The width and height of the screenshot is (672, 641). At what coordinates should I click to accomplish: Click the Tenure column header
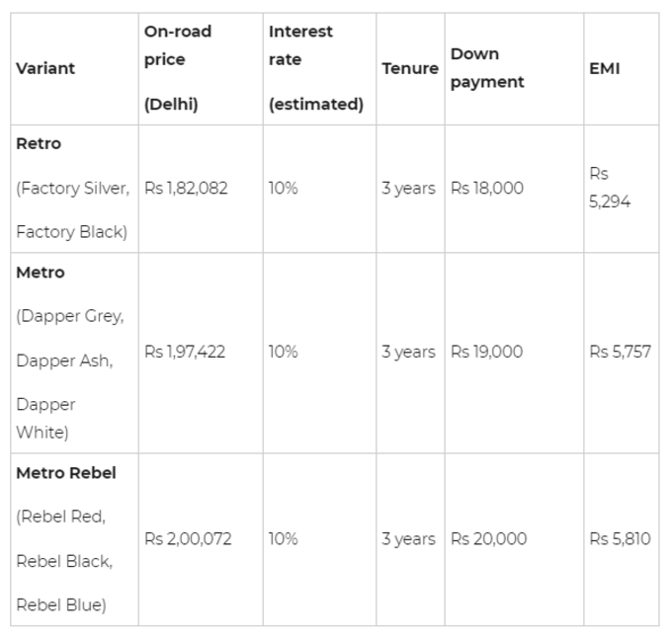coord(410,68)
